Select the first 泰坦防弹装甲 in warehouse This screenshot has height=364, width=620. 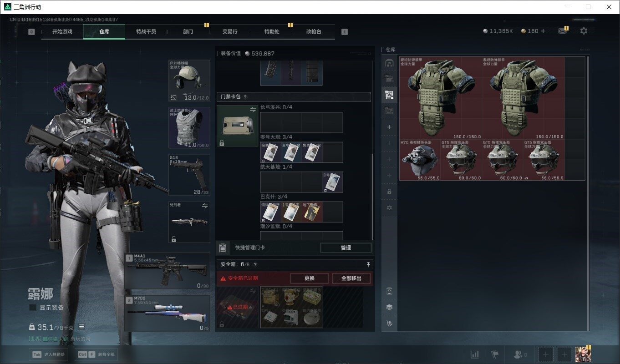click(x=441, y=98)
